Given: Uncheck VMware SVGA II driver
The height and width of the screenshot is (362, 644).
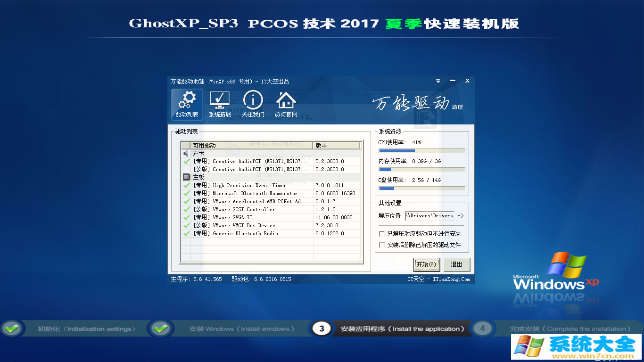Looking at the screenshot, I should [x=186, y=217].
